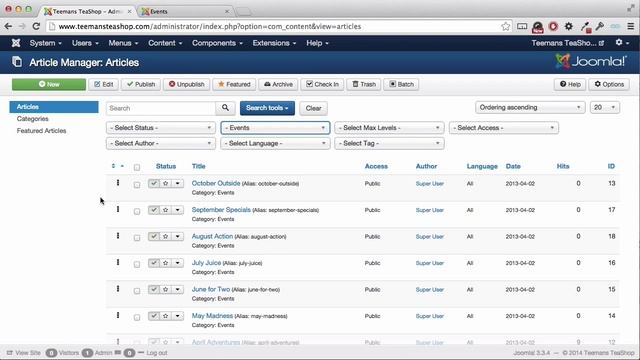This screenshot has width=640, height=360.
Task: Click published checkmark status for July Juice
Action: click(x=154, y=263)
